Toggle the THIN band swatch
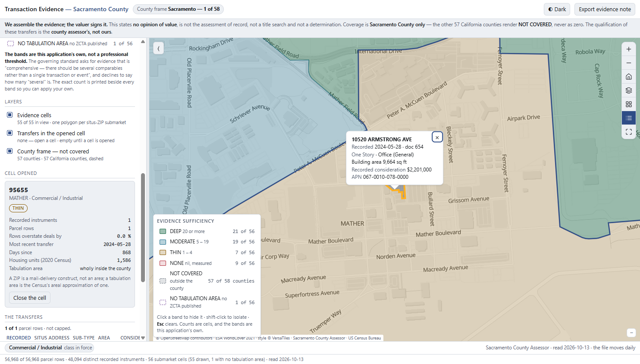 pos(163,252)
